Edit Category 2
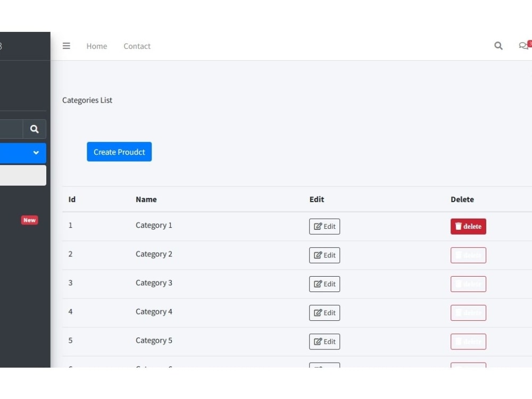 coord(325,255)
